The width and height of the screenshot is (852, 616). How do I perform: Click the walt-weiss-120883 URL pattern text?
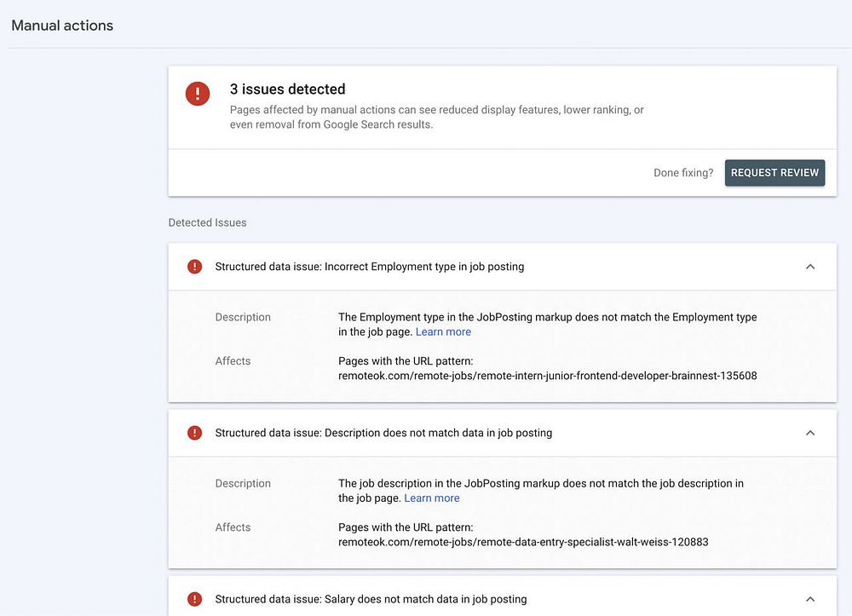click(x=523, y=542)
